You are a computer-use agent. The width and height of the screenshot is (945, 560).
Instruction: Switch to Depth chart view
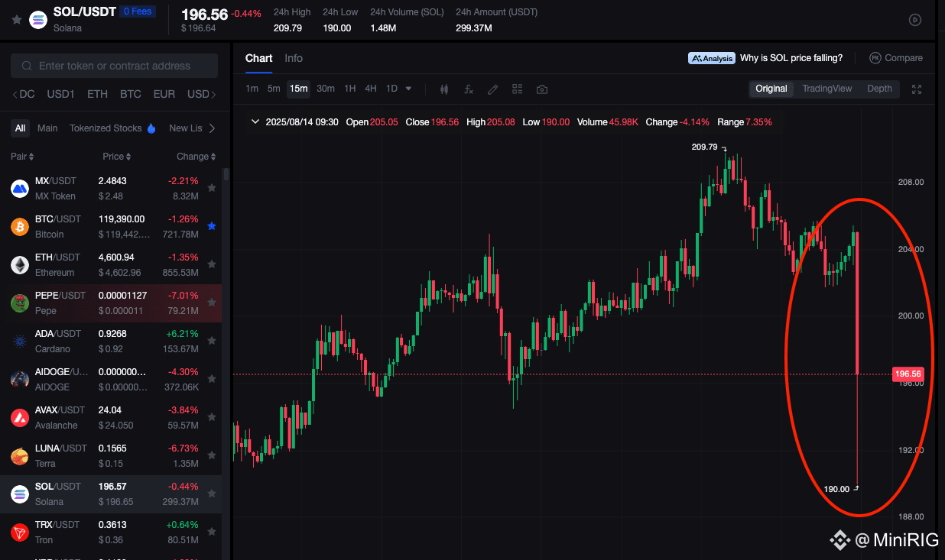click(x=879, y=89)
